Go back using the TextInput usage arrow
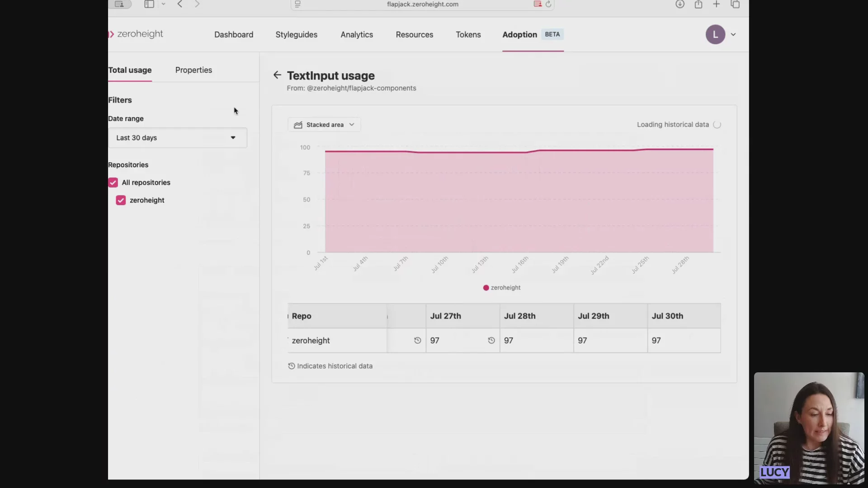 point(277,75)
